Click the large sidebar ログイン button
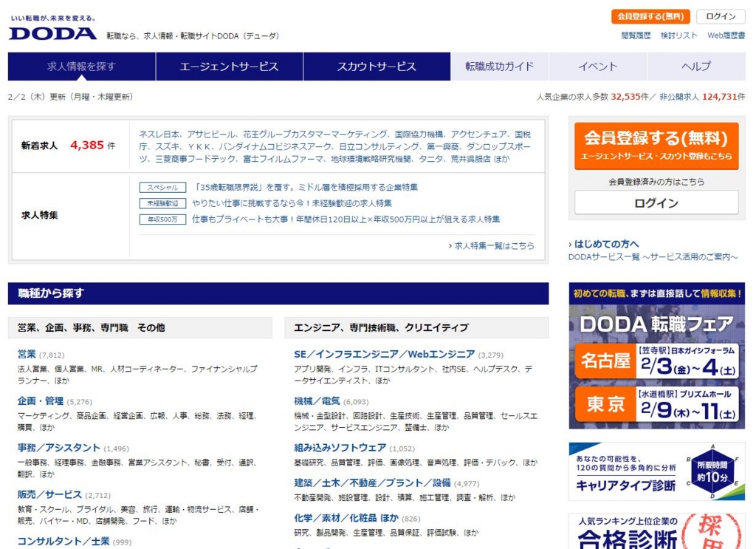Image resolution: width=756 pixels, height=549 pixels. (x=656, y=202)
